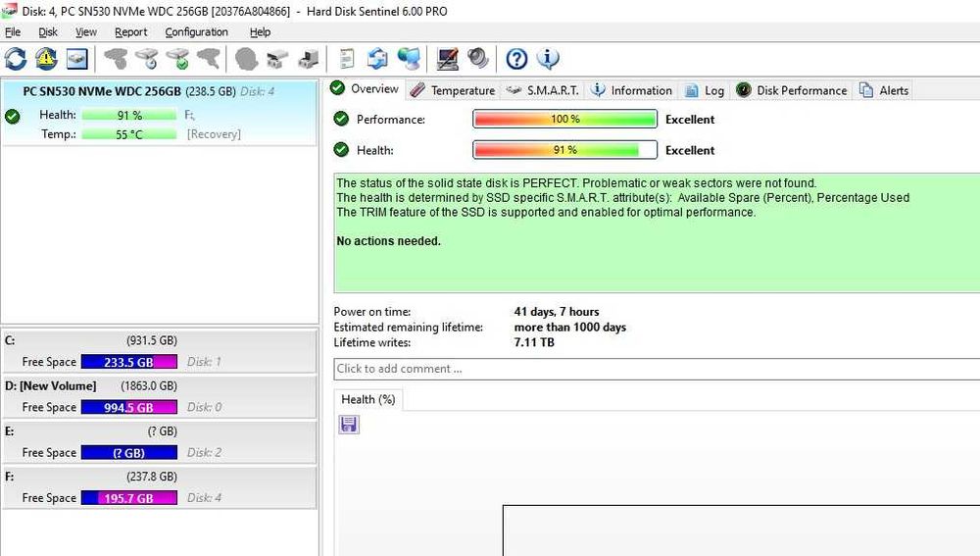Select the C: partition entry

pos(160,351)
